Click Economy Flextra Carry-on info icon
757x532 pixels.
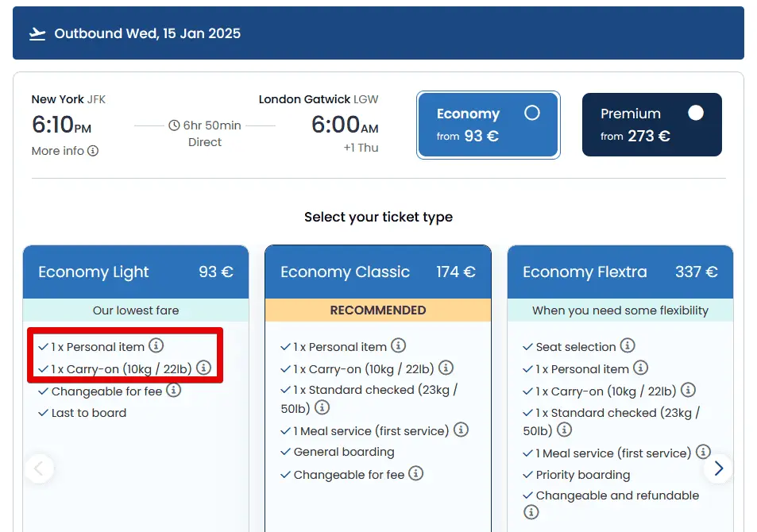tap(688, 390)
